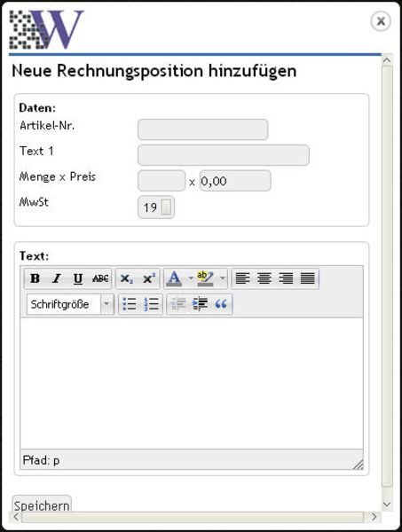Click the Speichern button
The height and width of the screenshot is (532, 402).
pos(42,505)
